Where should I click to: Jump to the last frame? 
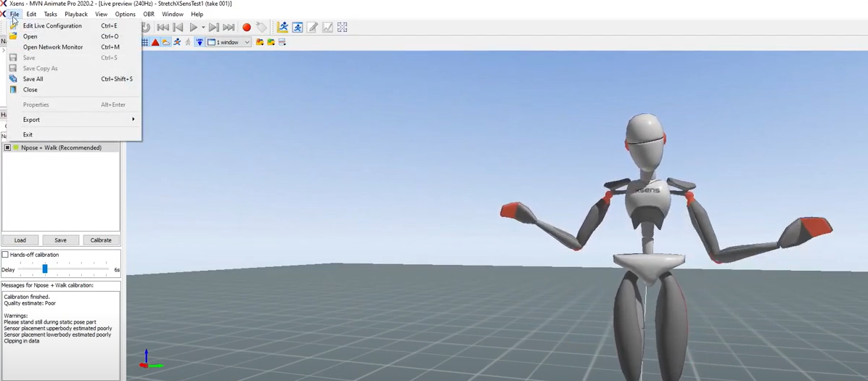tap(229, 27)
